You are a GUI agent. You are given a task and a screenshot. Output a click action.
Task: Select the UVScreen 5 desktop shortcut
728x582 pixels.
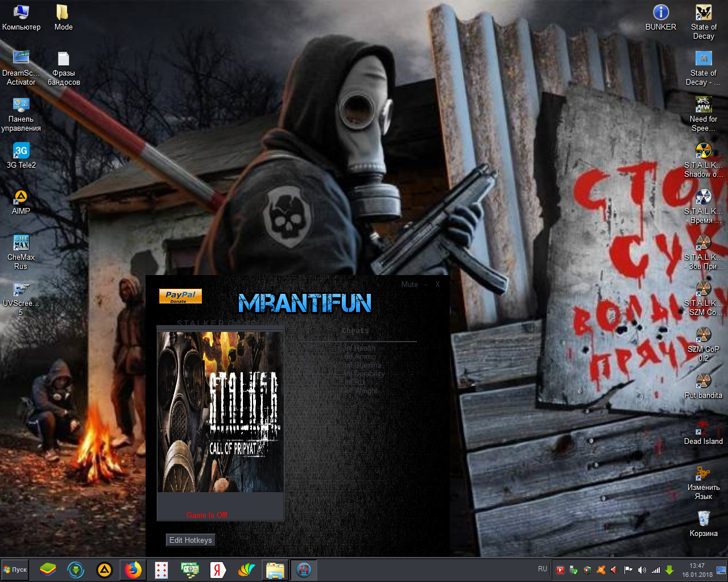pos(21,298)
